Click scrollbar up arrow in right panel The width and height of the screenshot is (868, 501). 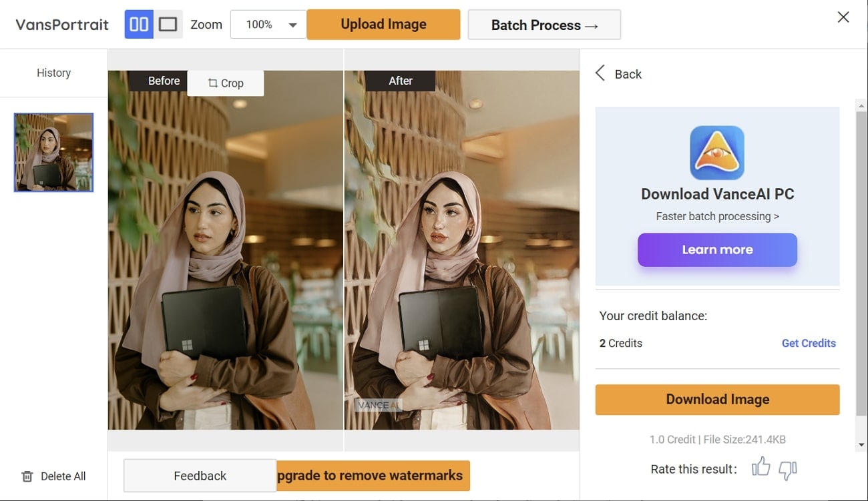[861, 105]
